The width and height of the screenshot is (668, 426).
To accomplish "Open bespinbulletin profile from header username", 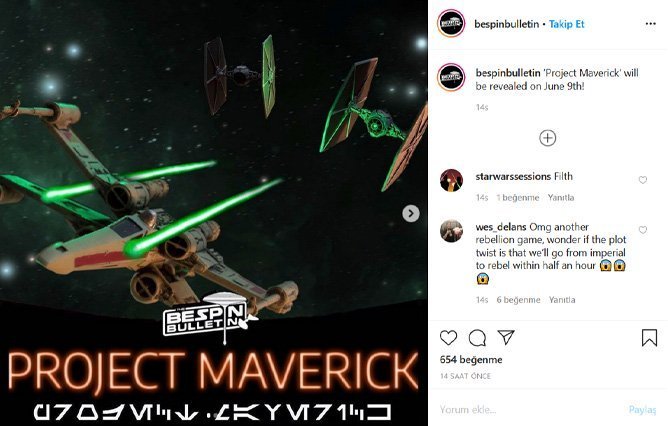I will pyautogui.click(x=507, y=24).
